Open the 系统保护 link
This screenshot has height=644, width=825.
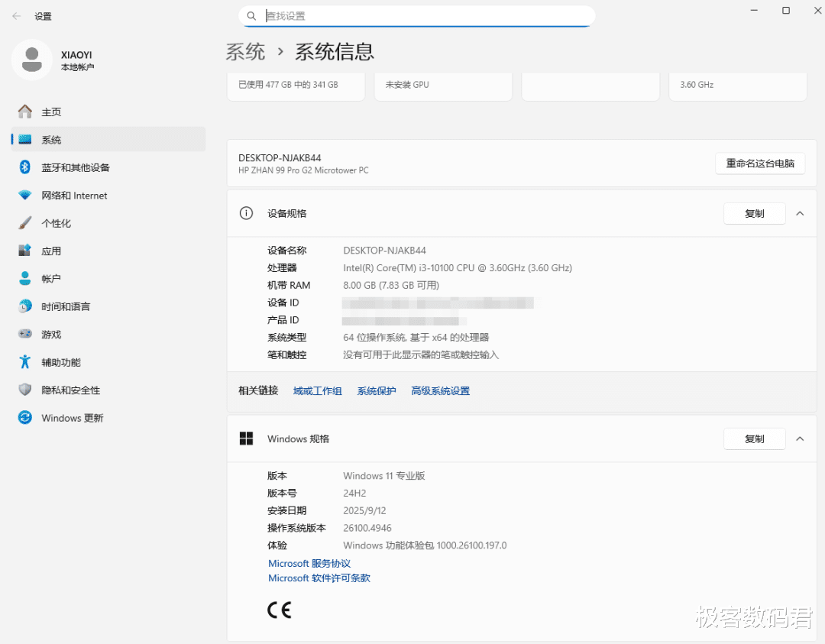point(376,390)
